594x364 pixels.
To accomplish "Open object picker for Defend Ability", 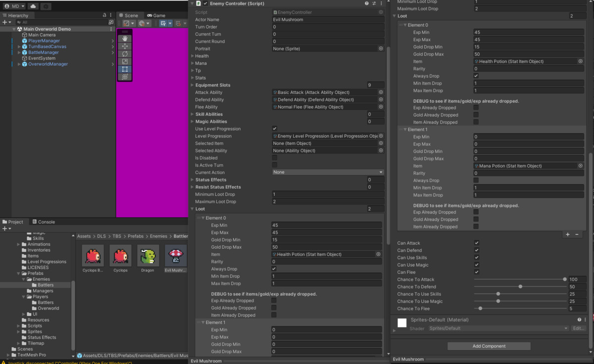I will click(x=381, y=100).
